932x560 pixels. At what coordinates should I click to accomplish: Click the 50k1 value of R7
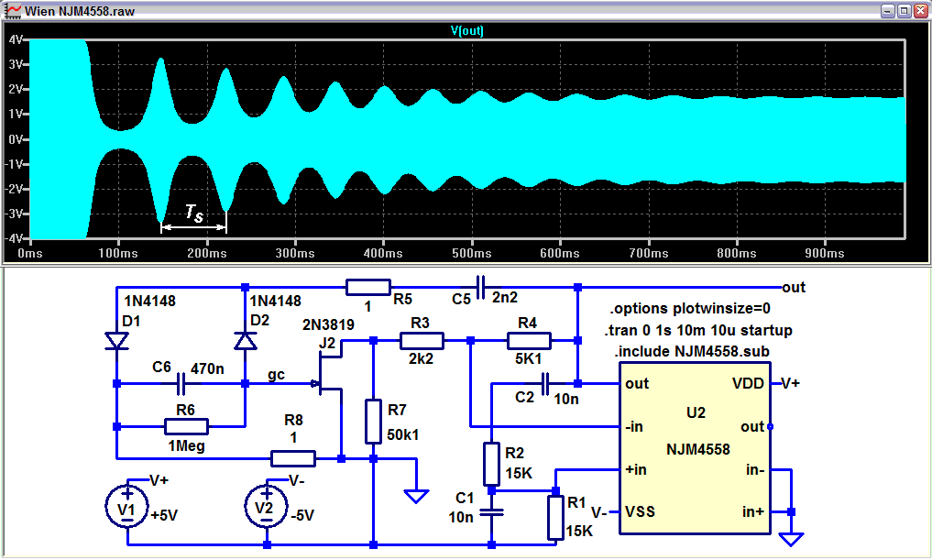pyautogui.click(x=403, y=435)
